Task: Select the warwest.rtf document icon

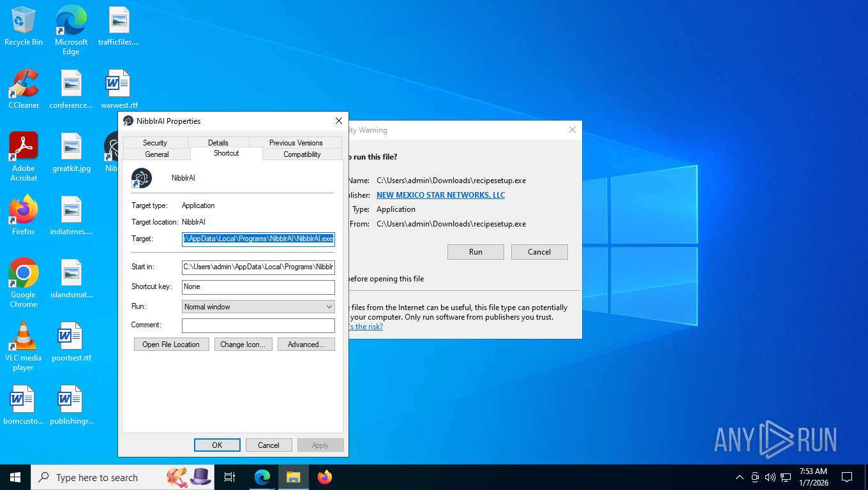Action: 119,89
